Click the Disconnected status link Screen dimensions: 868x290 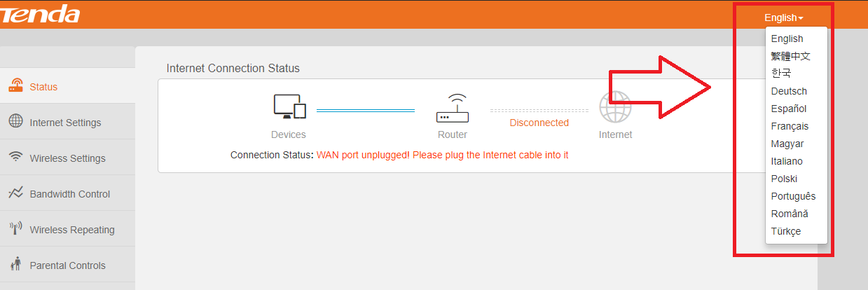pos(539,123)
